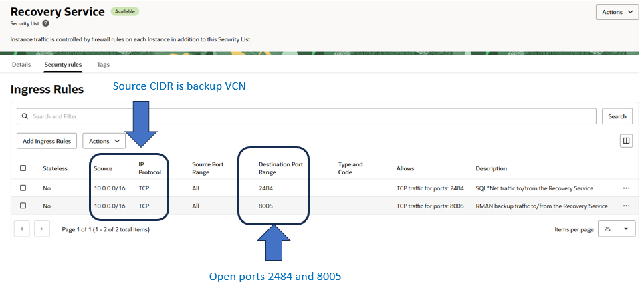Click the magnifier icon in the search field
Screen dimensions: 644x294
point(25,116)
